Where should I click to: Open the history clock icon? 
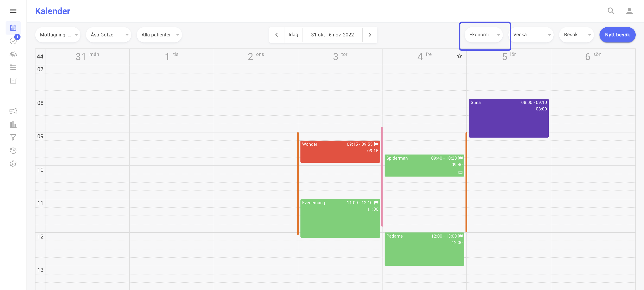click(13, 151)
